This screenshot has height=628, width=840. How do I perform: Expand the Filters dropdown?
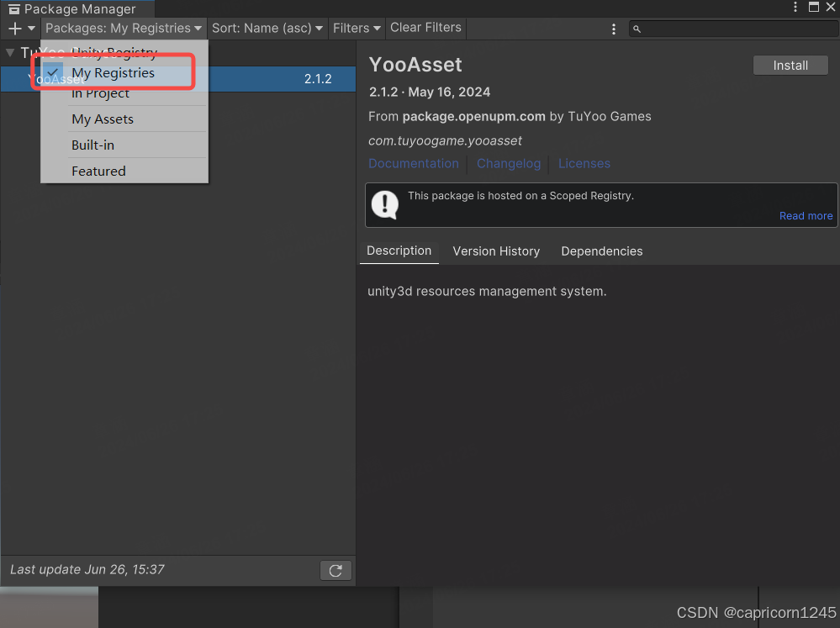pos(357,29)
